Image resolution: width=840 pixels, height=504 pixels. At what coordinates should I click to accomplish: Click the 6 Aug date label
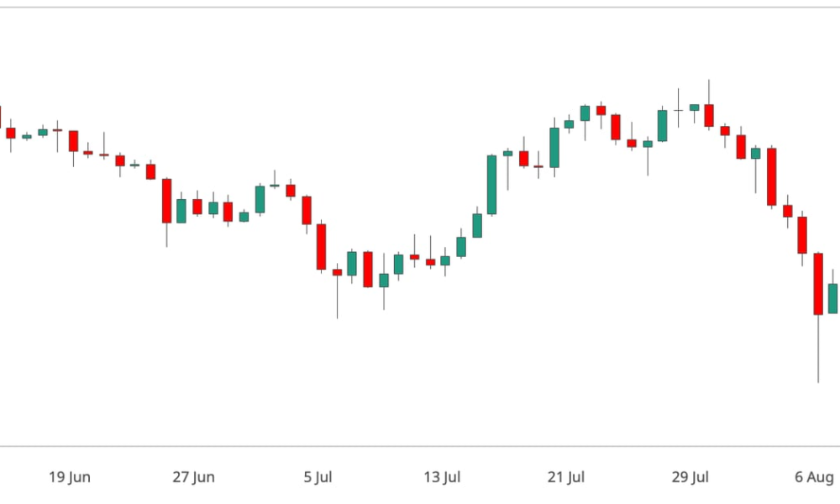click(814, 476)
